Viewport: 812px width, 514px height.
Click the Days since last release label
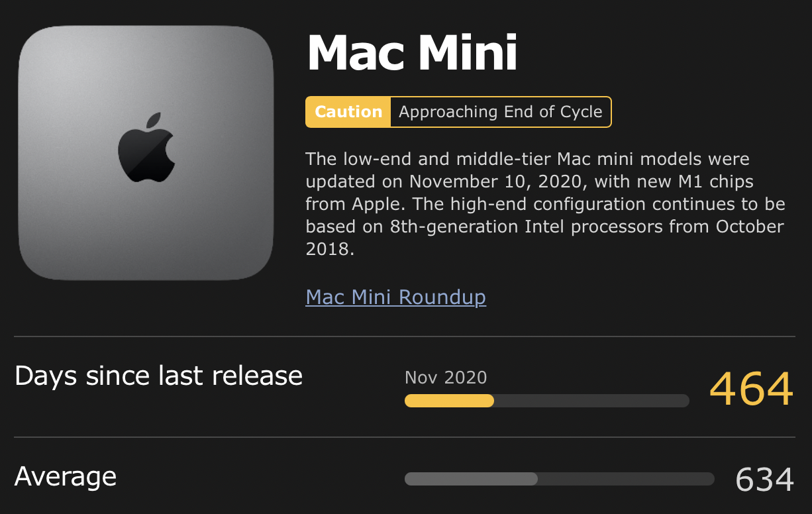pos(158,376)
